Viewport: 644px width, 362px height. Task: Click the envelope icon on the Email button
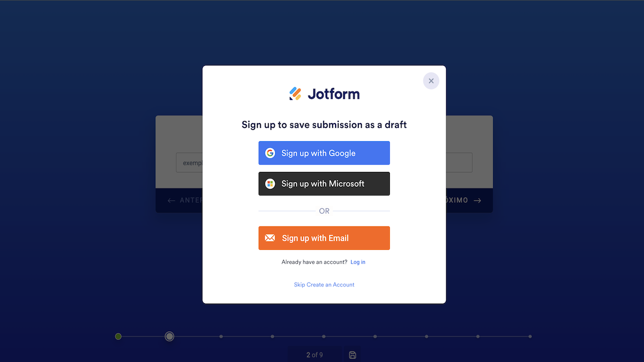pos(270,238)
